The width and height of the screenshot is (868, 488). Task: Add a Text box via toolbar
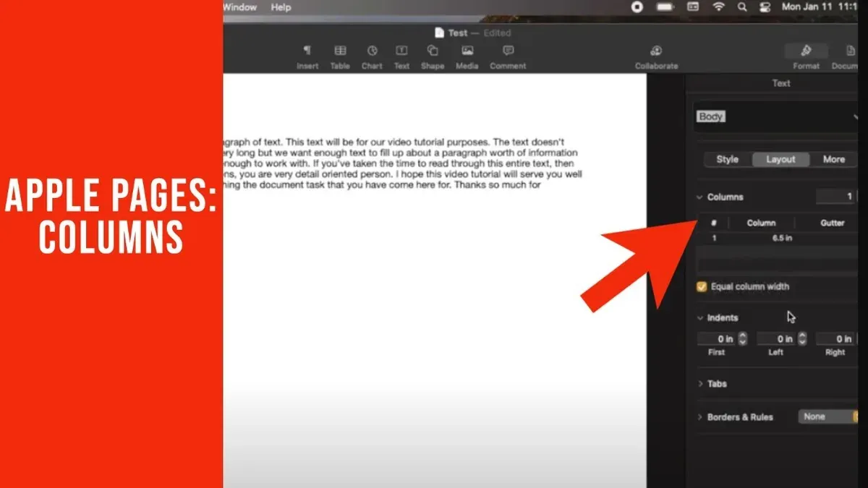point(401,57)
